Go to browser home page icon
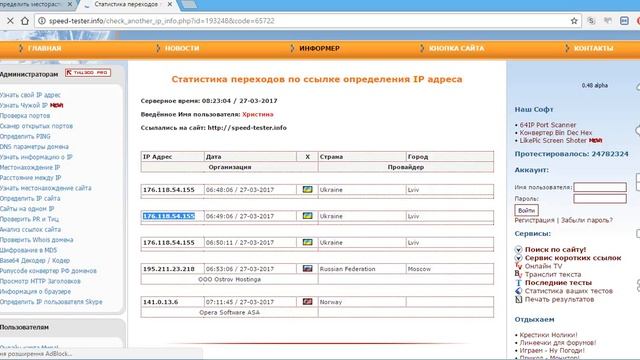640x360 pixels. tap(25, 21)
